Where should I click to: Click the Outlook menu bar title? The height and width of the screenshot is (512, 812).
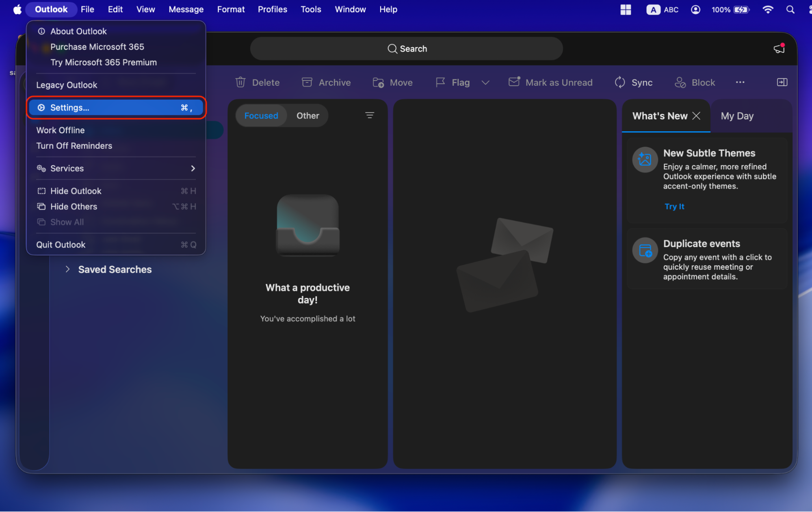[51, 9]
